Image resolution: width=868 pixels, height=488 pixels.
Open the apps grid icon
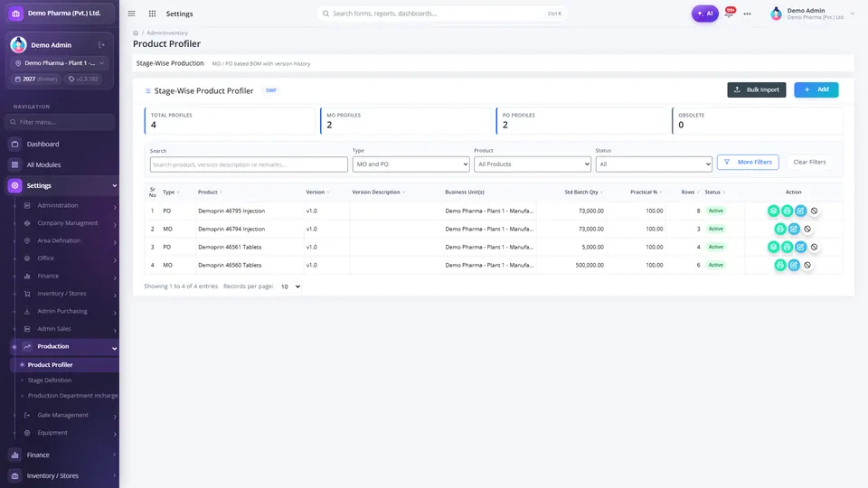coord(152,14)
